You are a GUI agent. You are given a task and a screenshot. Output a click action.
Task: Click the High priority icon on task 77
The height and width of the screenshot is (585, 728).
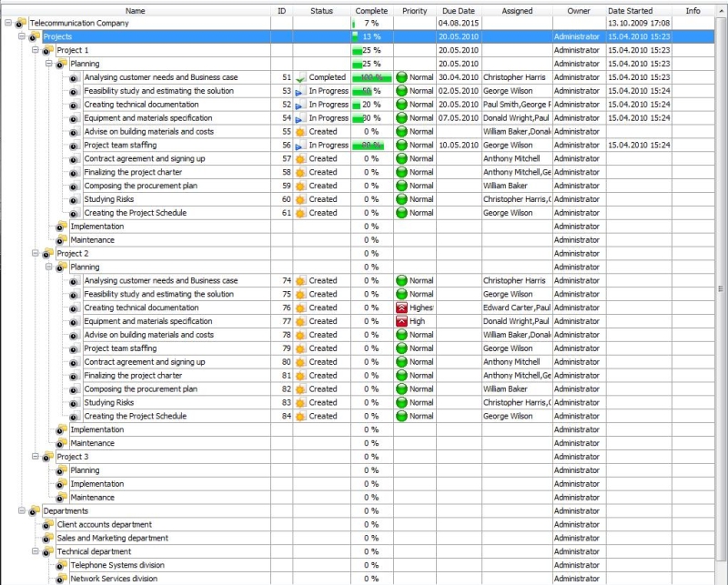pos(401,321)
